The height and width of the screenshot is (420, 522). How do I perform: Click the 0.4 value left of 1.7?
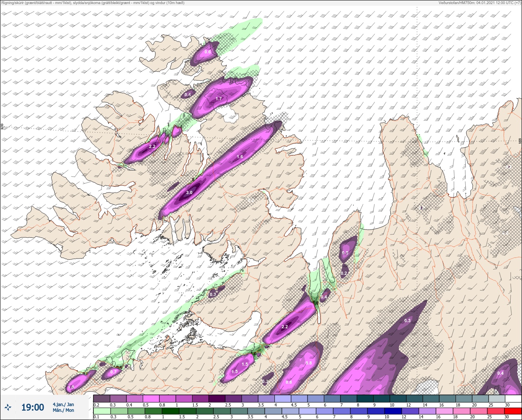[x=188, y=95]
